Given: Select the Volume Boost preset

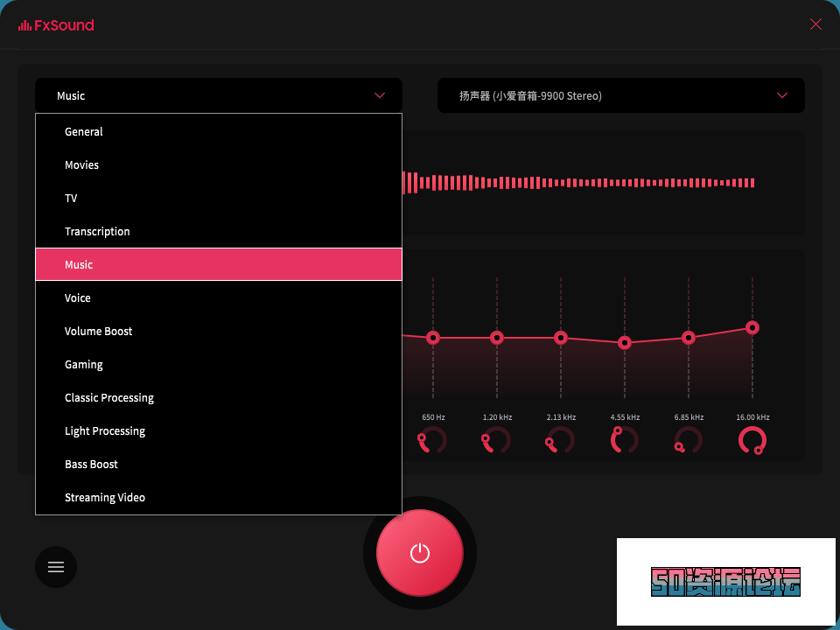Looking at the screenshot, I should [x=99, y=332].
